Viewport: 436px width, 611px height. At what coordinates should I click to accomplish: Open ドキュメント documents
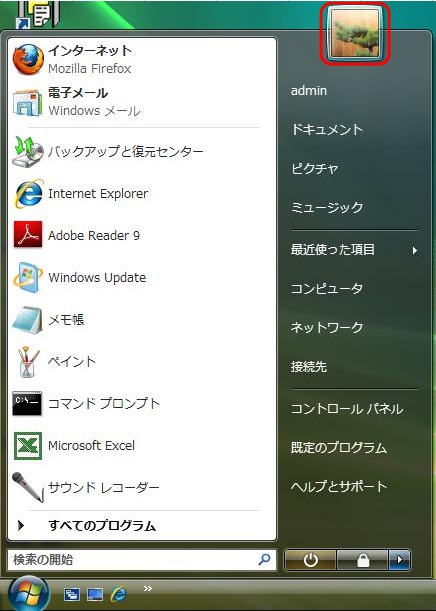tap(327, 130)
